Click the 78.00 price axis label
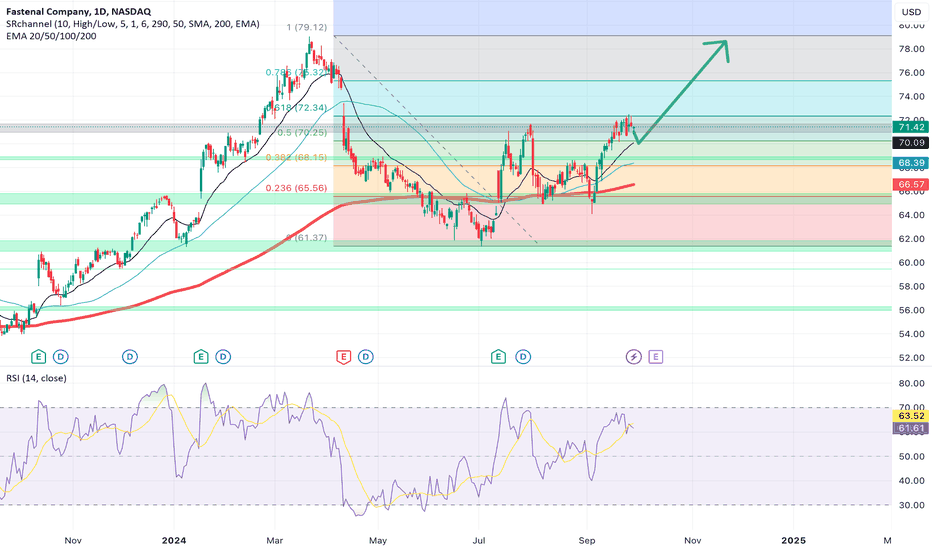The width and height of the screenshot is (932, 550). point(911,49)
